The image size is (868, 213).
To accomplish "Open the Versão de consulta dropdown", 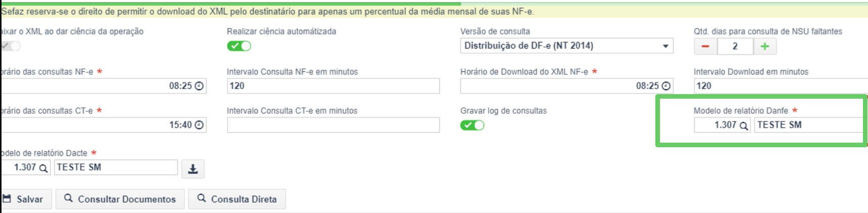I will 567,46.
